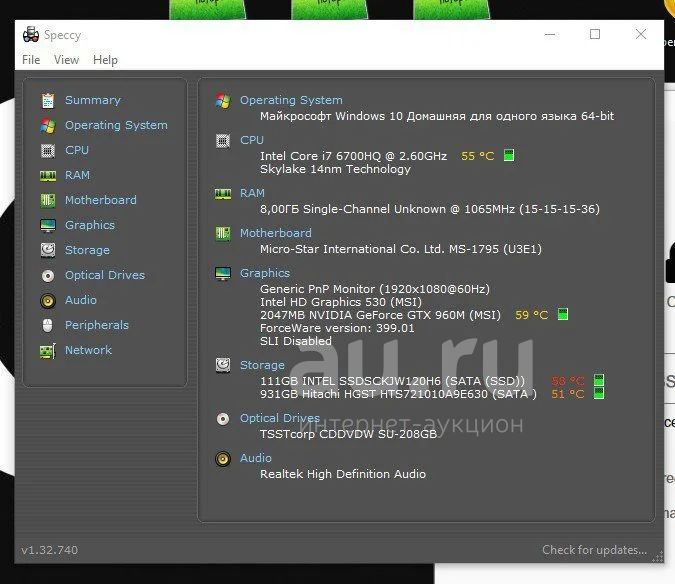The image size is (675, 584).
Task: Click the TSSTcorp CDDVDW SU-208GB entry
Action: (x=349, y=434)
